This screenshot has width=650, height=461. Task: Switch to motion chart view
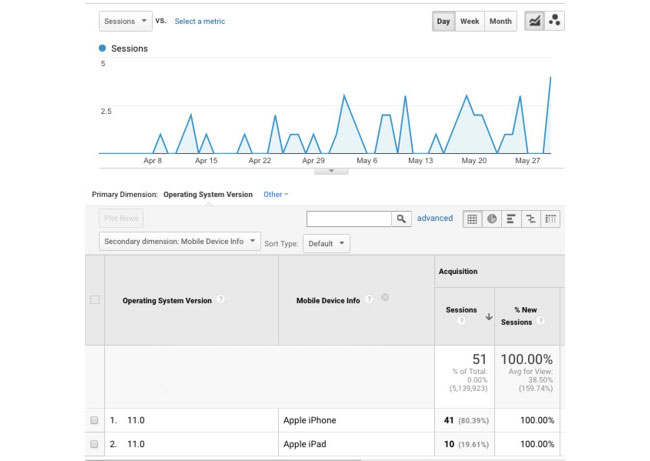(553, 21)
